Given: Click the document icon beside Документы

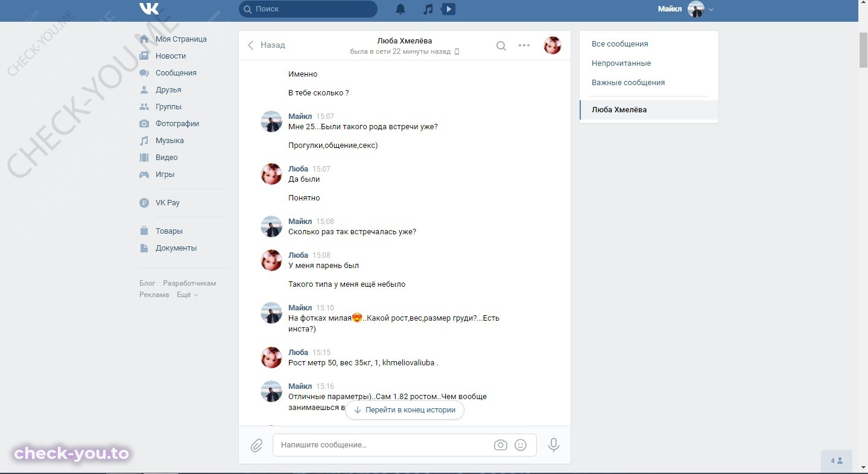Looking at the screenshot, I should [x=144, y=248].
